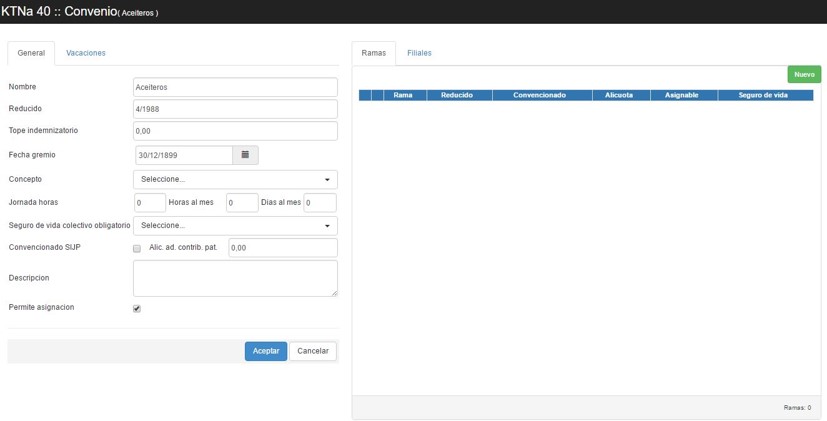Select the Jornada horas input

[x=150, y=203]
